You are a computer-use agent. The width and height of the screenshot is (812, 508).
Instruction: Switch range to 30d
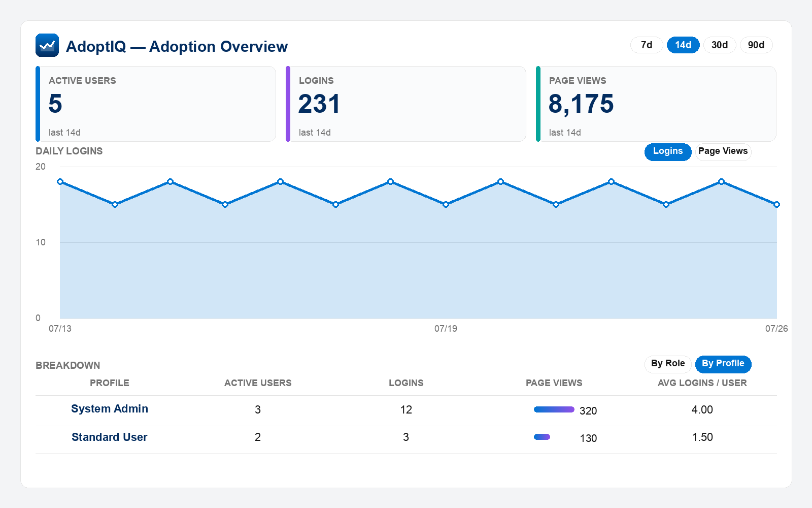coord(720,45)
